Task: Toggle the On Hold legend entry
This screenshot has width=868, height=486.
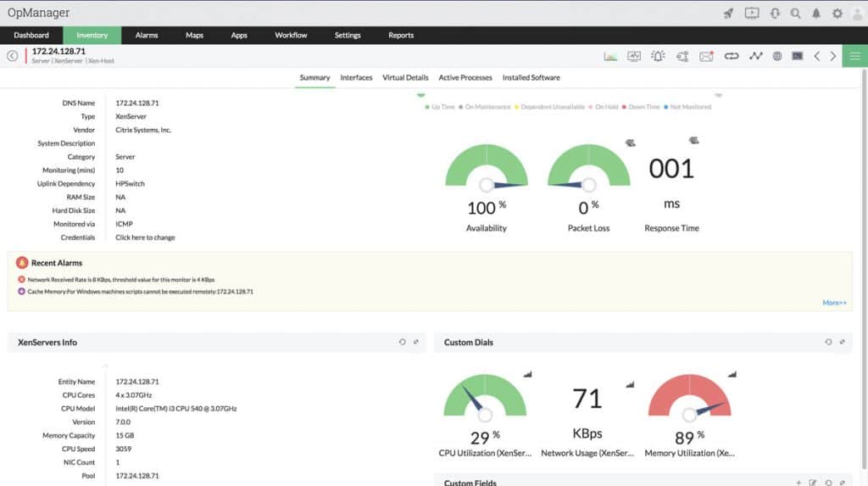Action: click(x=604, y=107)
